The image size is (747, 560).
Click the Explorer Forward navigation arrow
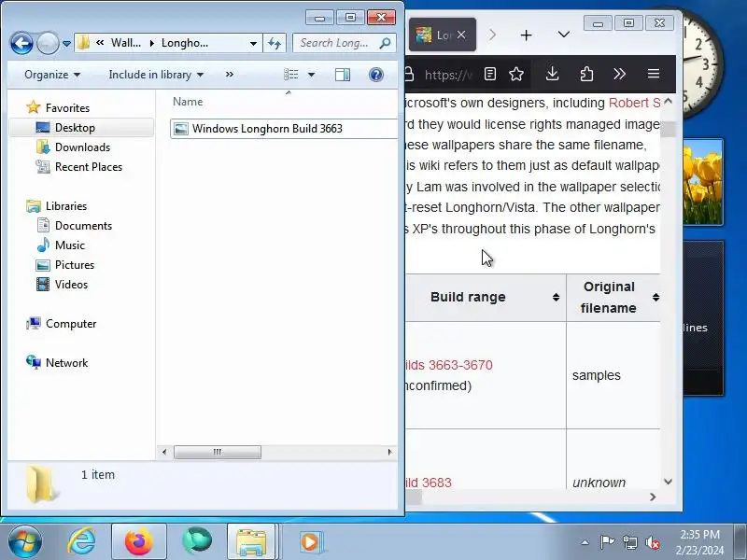48,44
